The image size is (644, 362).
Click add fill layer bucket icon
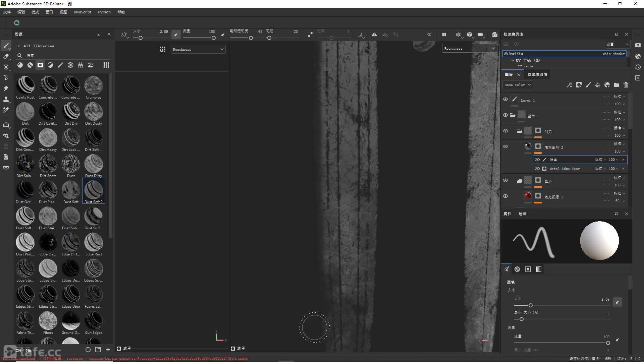(x=598, y=85)
